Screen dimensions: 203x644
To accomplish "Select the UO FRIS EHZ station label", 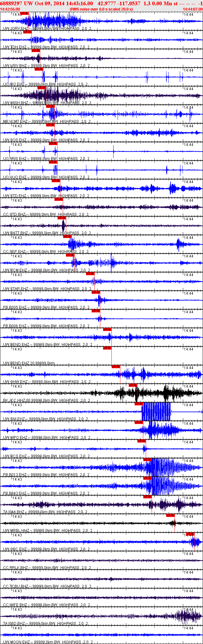I will (x=46, y=159).
